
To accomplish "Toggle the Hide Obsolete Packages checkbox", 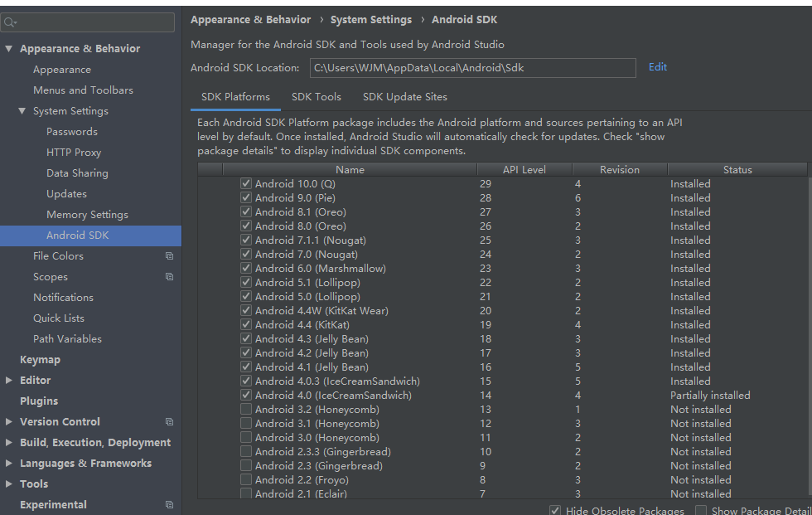I will click(x=555, y=510).
